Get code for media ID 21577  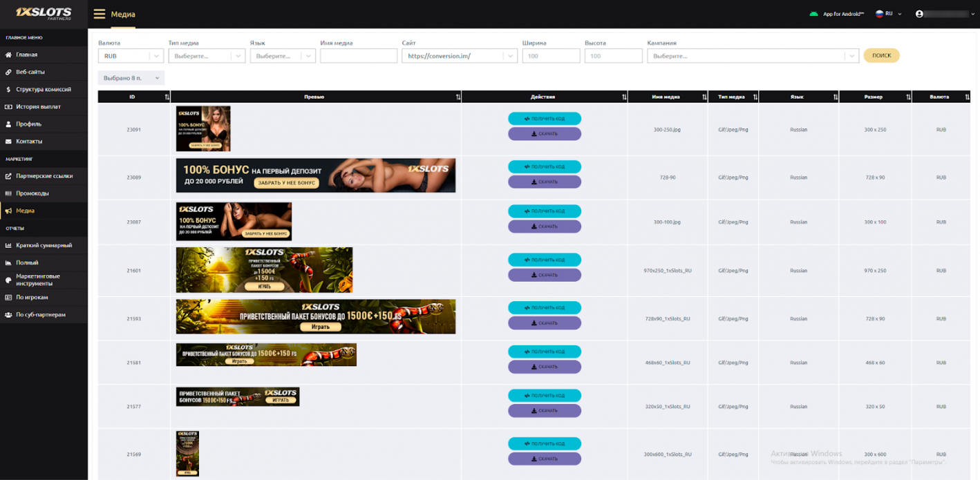[545, 396]
